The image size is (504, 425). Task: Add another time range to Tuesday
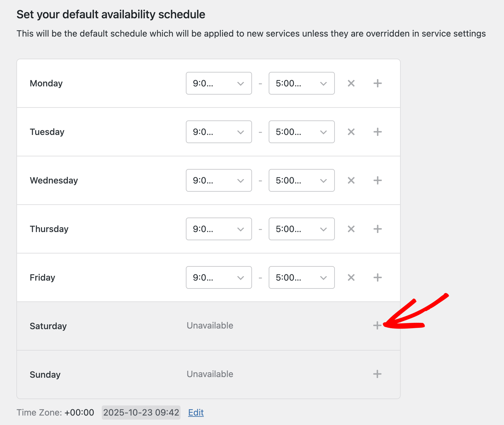(377, 132)
